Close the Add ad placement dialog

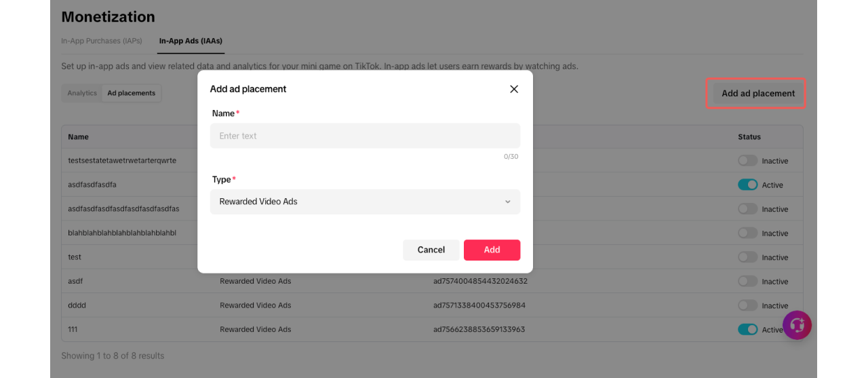pos(514,89)
